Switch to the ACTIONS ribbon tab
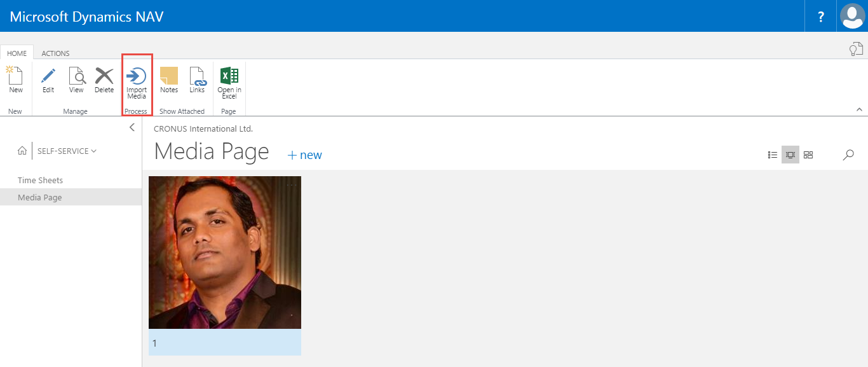 pyautogui.click(x=56, y=53)
